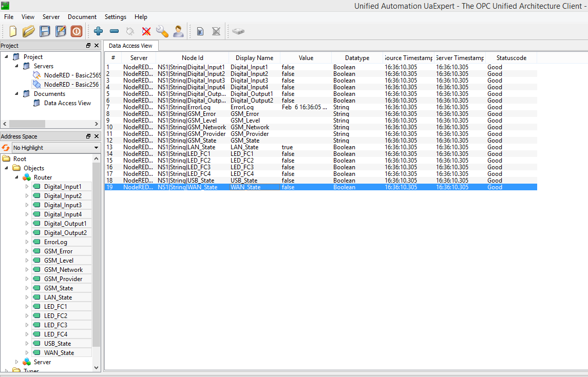The height and width of the screenshot is (377, 588).
Task: Open the Document menu
Action: click(x=82, y=17)
